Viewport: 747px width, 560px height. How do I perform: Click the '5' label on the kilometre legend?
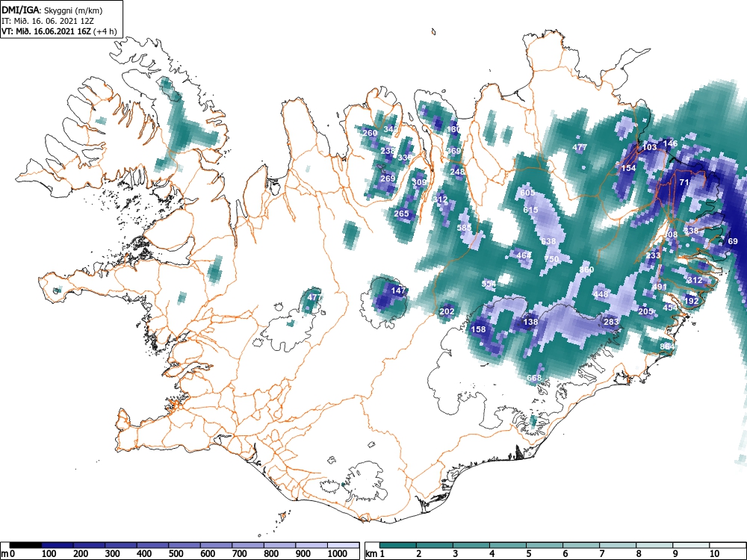pyautogui.click(x=528, y=553)
